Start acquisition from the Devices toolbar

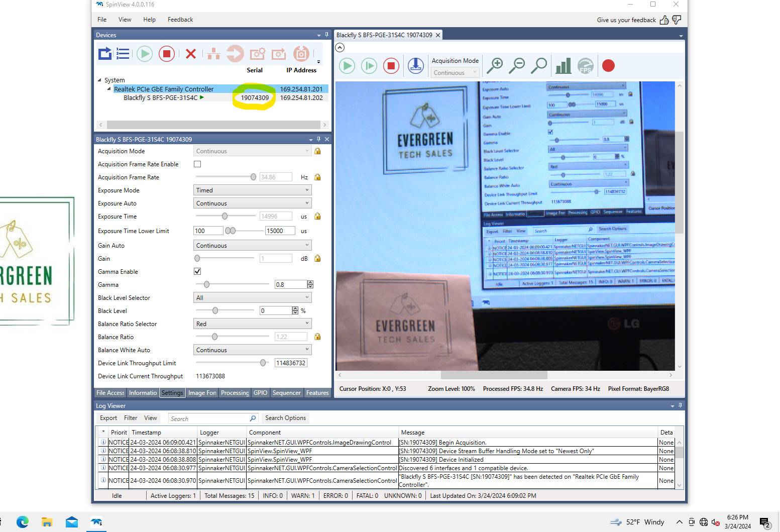[145, 53]
